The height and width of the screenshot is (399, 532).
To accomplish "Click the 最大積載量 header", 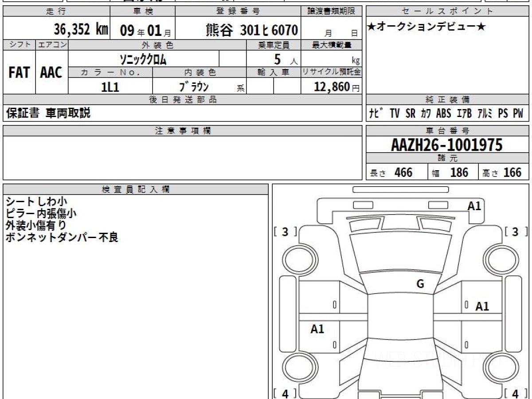I will [331, 45].
